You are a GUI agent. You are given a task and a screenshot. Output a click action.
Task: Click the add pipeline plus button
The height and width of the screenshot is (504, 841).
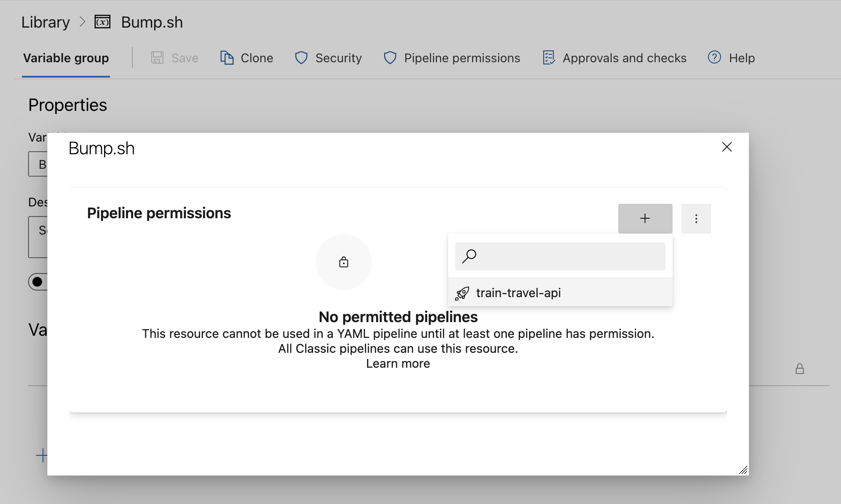(x=645, y=218)
